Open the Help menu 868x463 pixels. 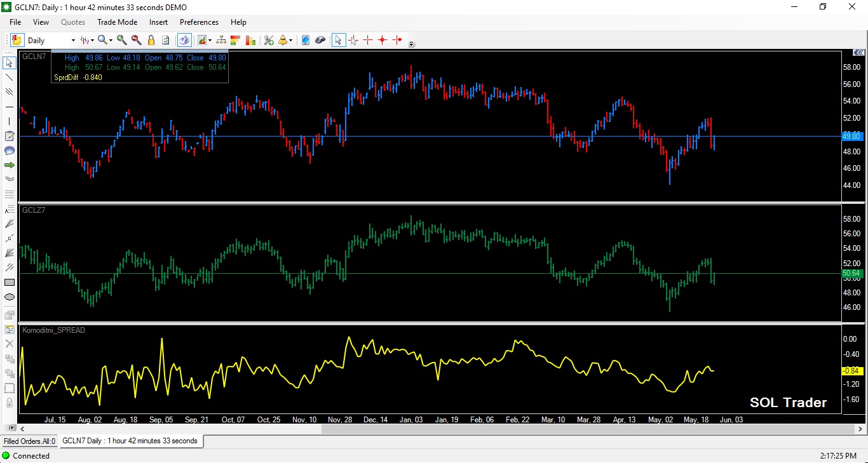point(238,22)
